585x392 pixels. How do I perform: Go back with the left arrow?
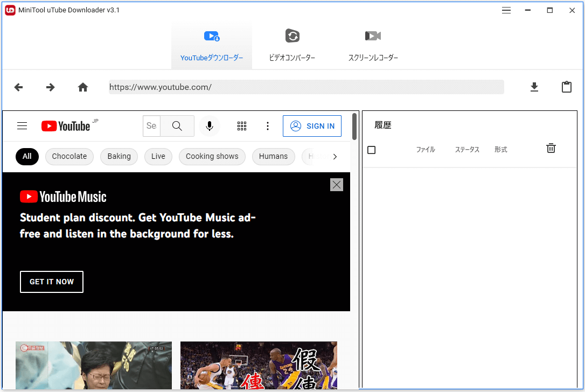tap(18, 87)
